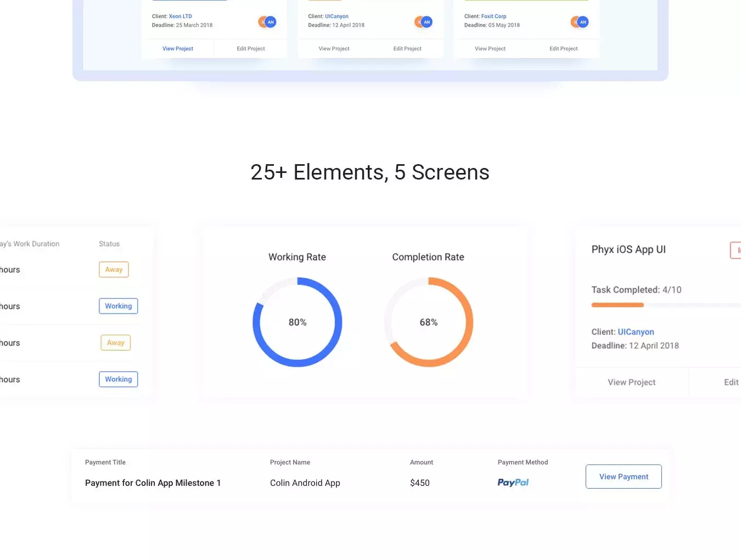Click the Payment Method column header

click(523, 462)
